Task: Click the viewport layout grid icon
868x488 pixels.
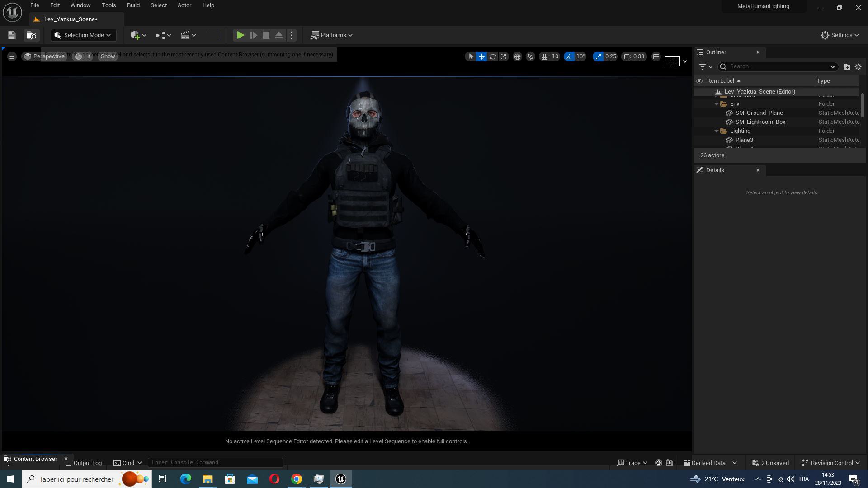Action: point(656,56)
